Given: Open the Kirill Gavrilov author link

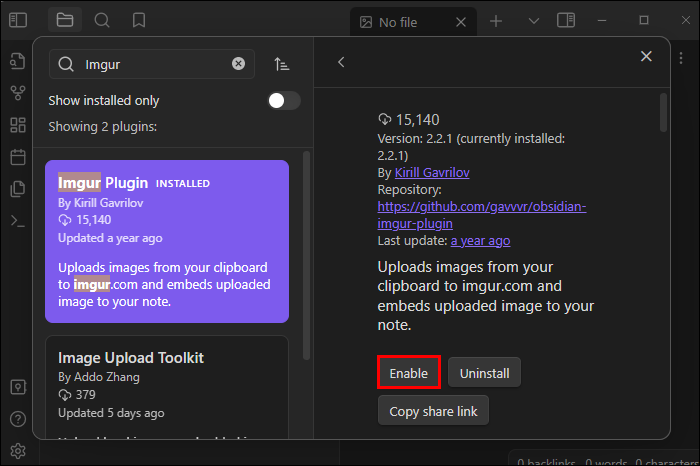Looking at the screenshot, I should 432,173.
